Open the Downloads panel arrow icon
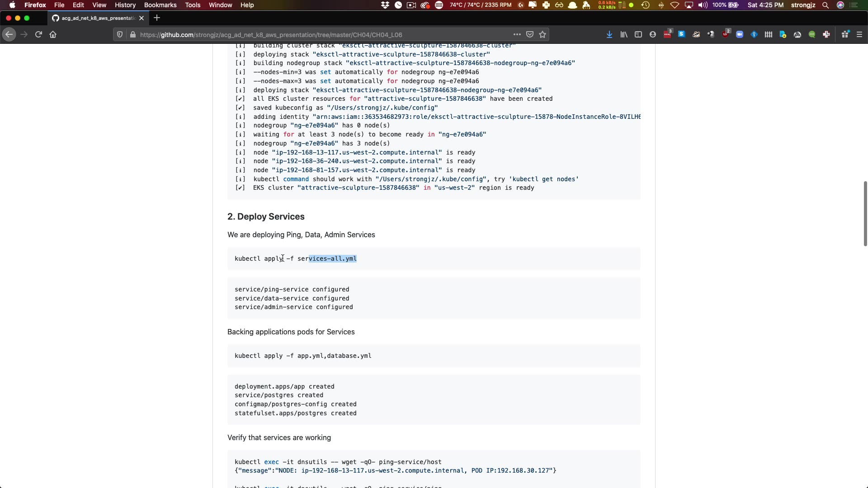The height and width of the screenshot is (488, 868). pyautogui.click(x=609, y=34)
